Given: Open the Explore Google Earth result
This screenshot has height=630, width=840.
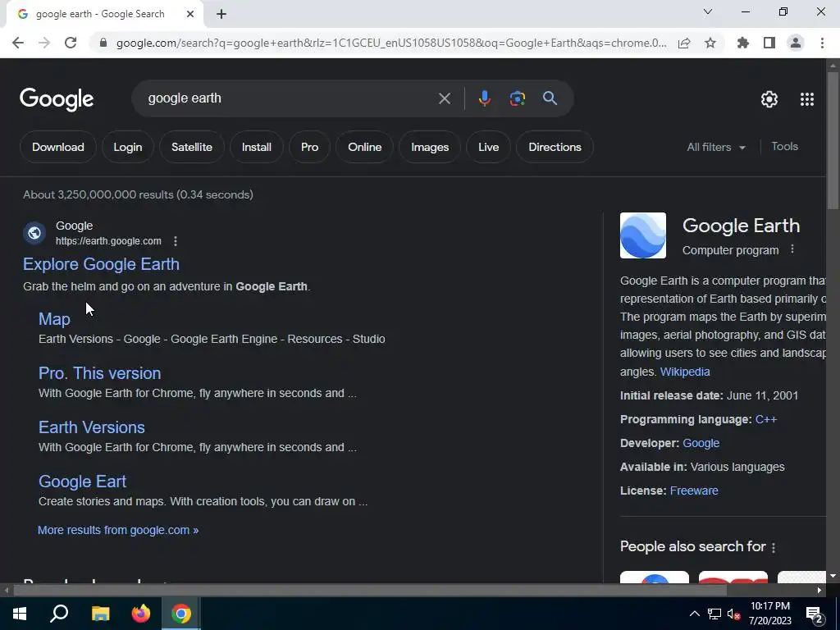Looking at the screenshot, I should pos(101,264).
